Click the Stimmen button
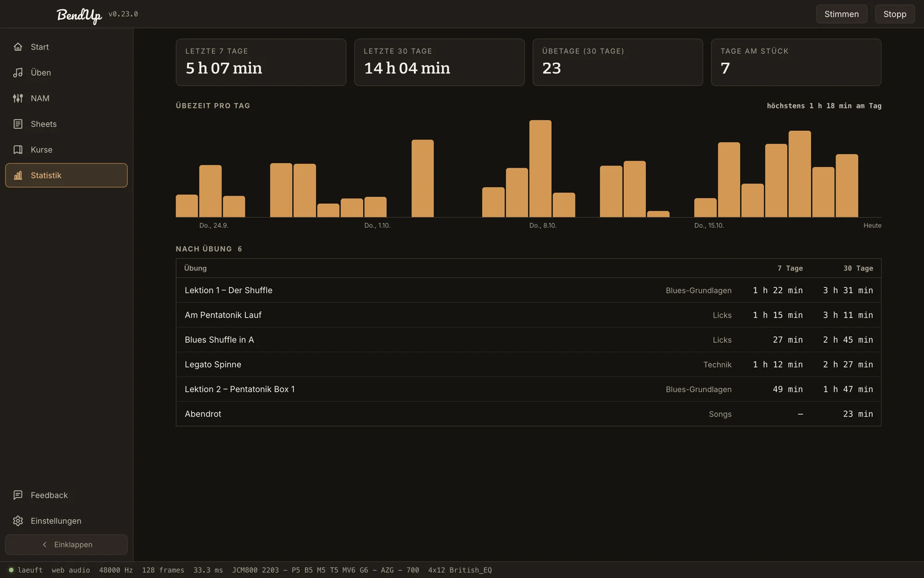The image size is (924, 578). (841, 14)
